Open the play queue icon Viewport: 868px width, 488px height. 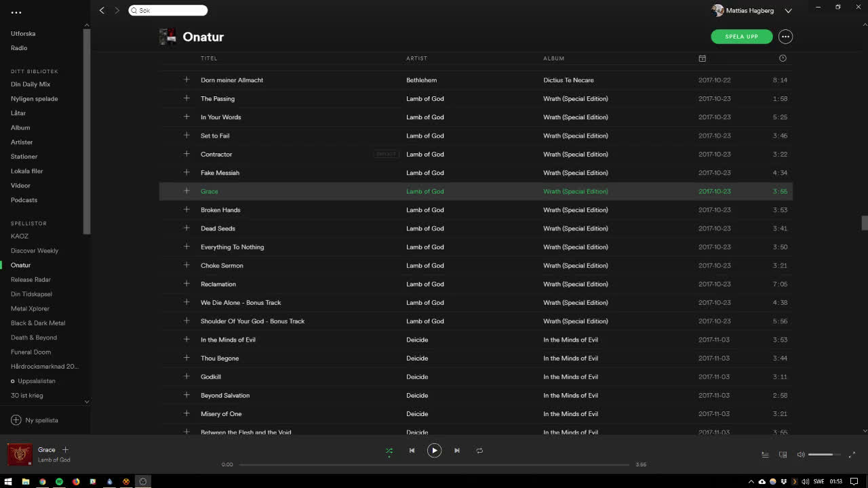pos(765,455)
